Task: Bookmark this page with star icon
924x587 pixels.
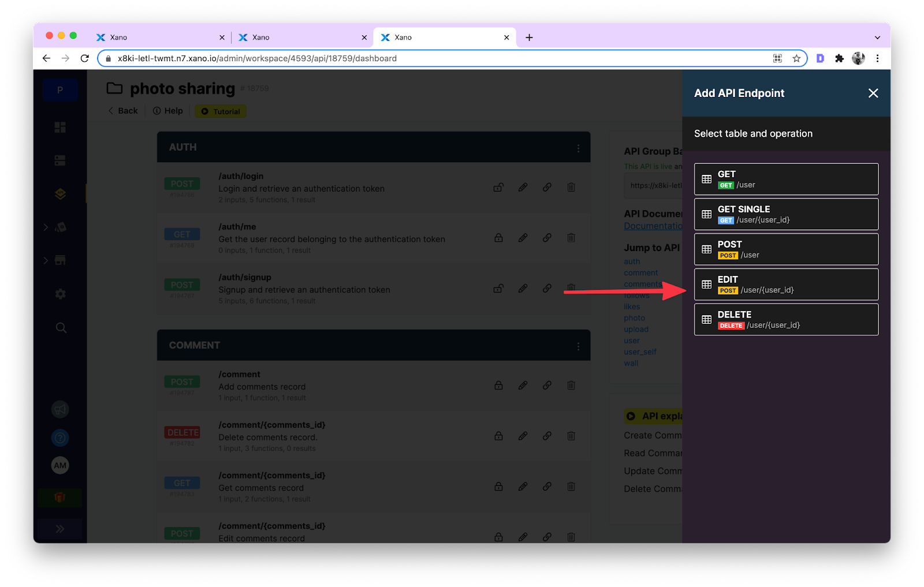Action: point(796,58)
